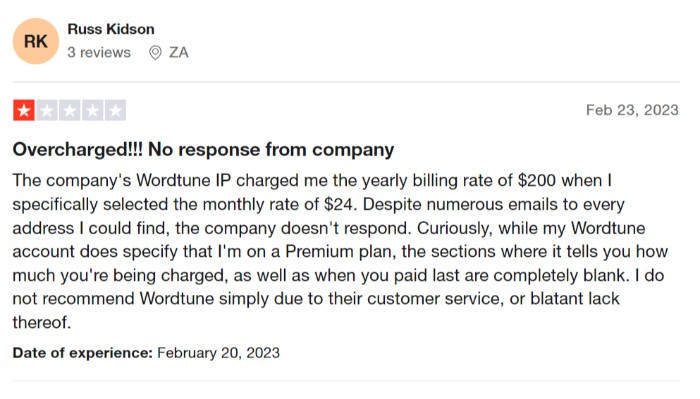Click the 'Date of experience:' bold label
Screen dimensions: 700x399
pos(83,353)
